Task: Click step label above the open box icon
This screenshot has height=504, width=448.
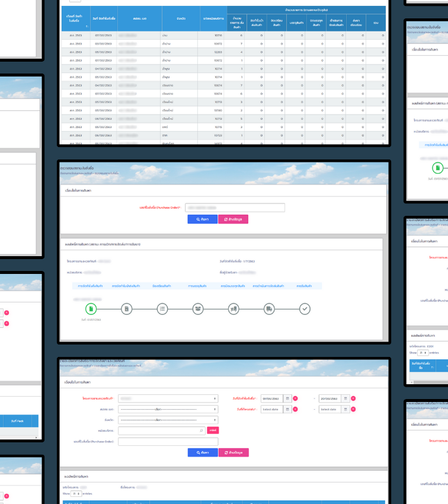Action: coord(197,286)
